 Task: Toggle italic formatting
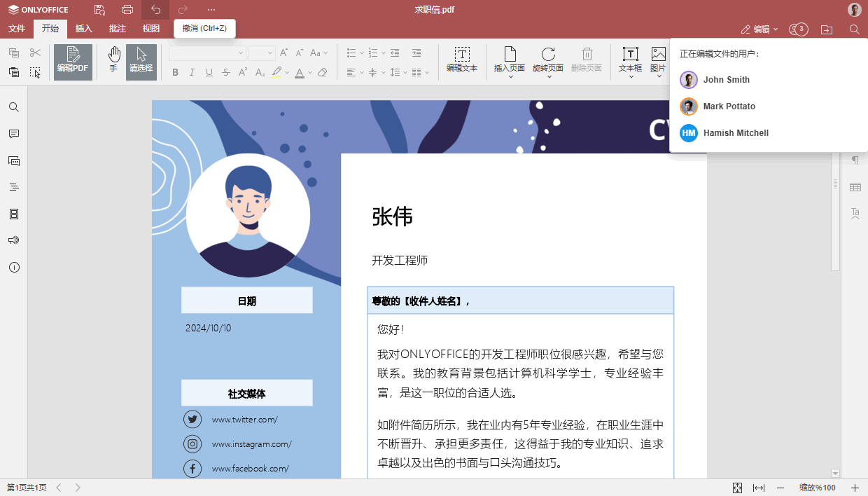pyautogui.click(x=191, y=72)
